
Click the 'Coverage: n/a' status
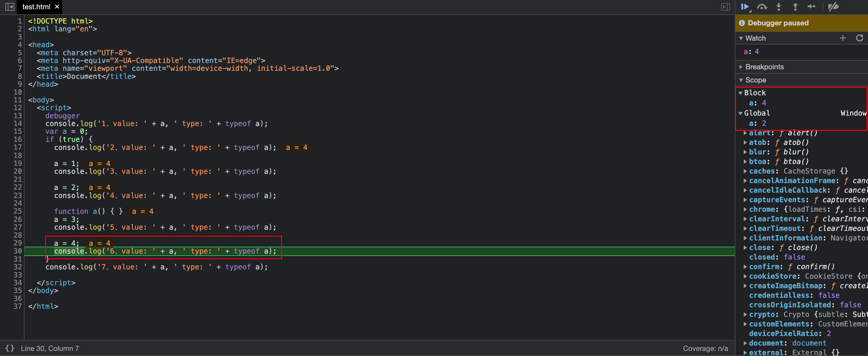[x=705, y=348]
